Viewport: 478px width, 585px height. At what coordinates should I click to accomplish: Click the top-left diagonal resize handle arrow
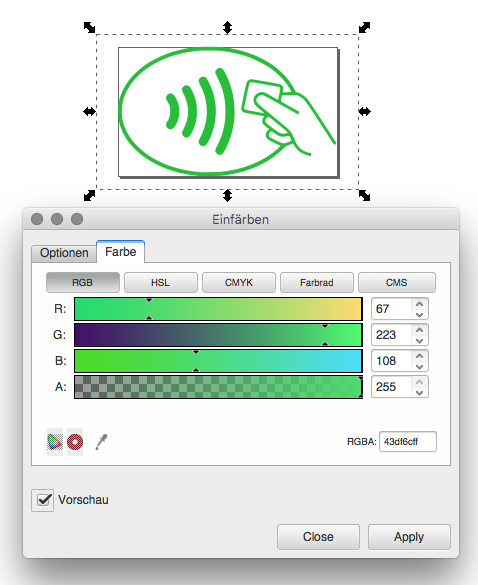coord(89,27)
